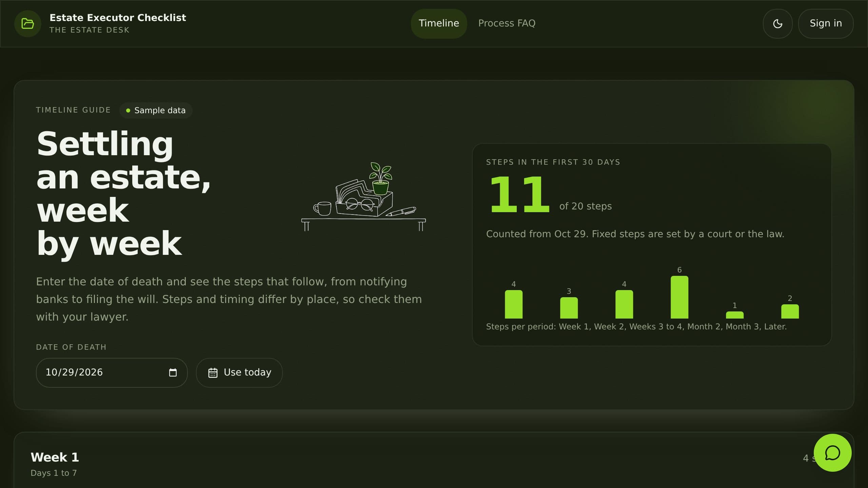Click the 'Steps per period' caption
This screenshot has height=488, width=868.
click(636, 327)
